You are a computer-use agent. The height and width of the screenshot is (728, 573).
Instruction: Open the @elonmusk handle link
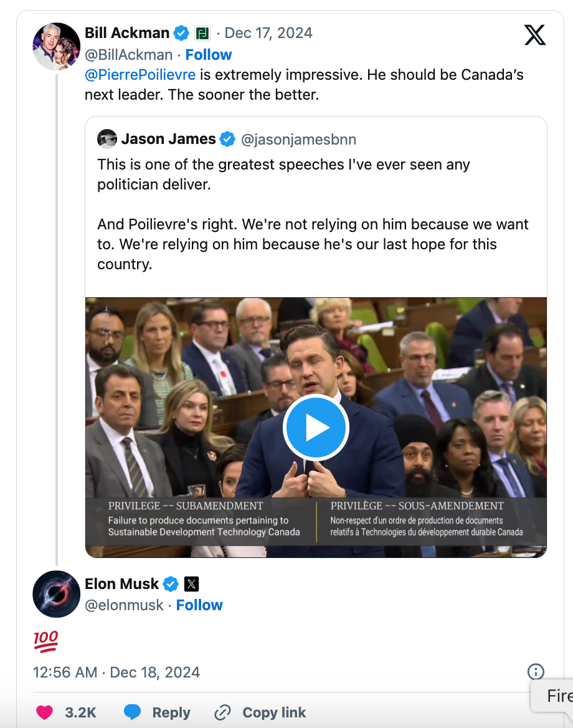(x=124, y=605)
